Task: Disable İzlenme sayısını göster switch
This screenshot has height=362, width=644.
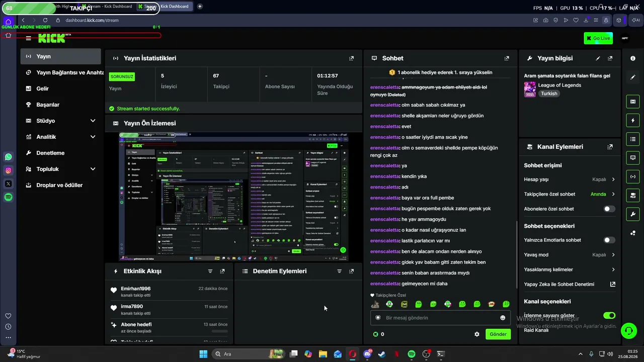Action: tap(609, 316)
